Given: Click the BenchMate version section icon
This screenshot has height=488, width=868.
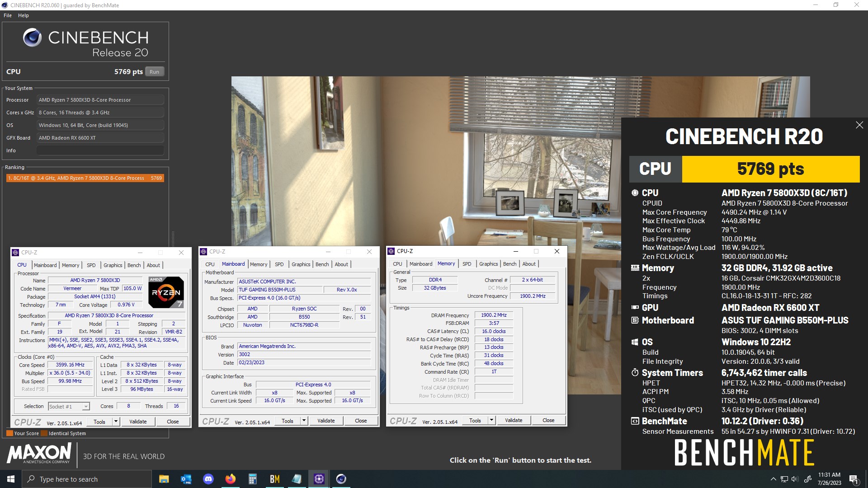Looking at the screenshot, I should pyautogui.click(x=635, y=421).
